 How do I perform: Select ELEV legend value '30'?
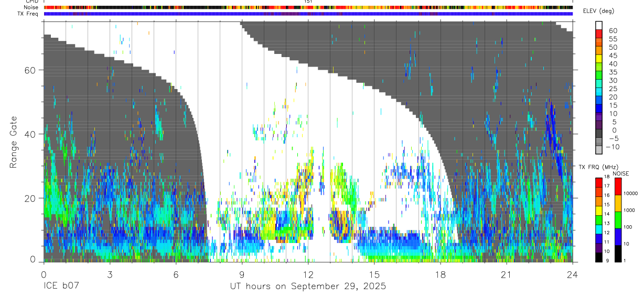tap(613, 81)
